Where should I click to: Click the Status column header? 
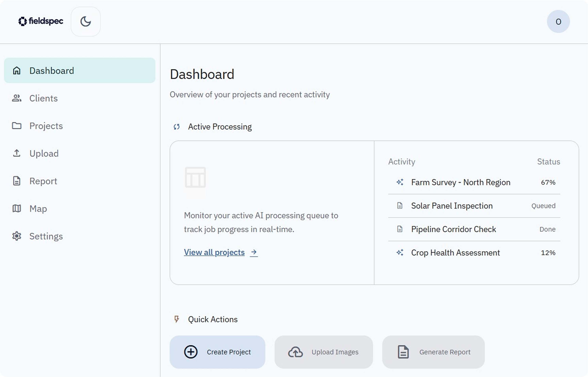coord(548,162)
